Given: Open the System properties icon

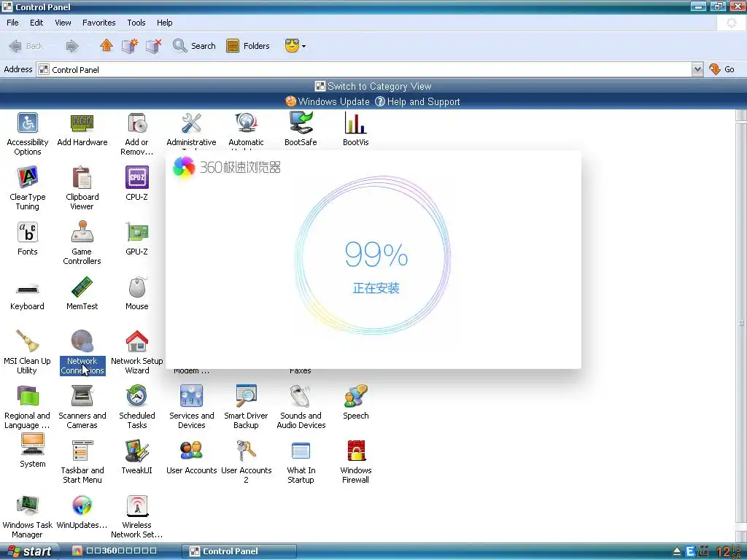Looking at the screenshot, I should click(32, 446).
